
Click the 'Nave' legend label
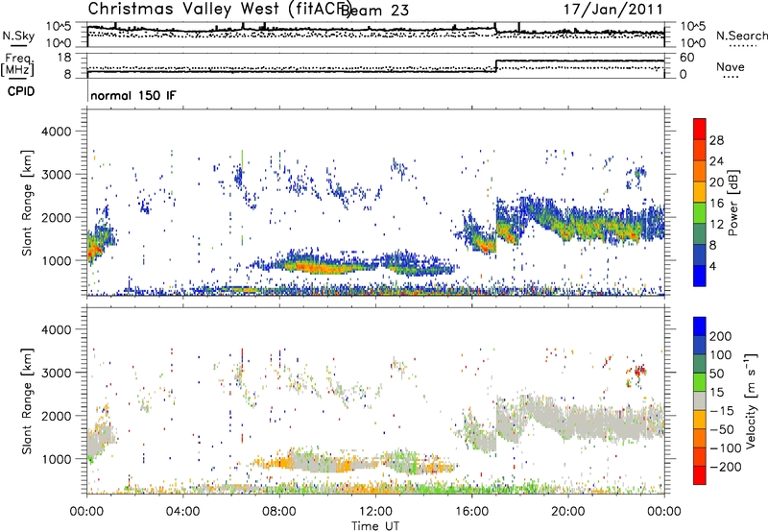tap(730, 66)
